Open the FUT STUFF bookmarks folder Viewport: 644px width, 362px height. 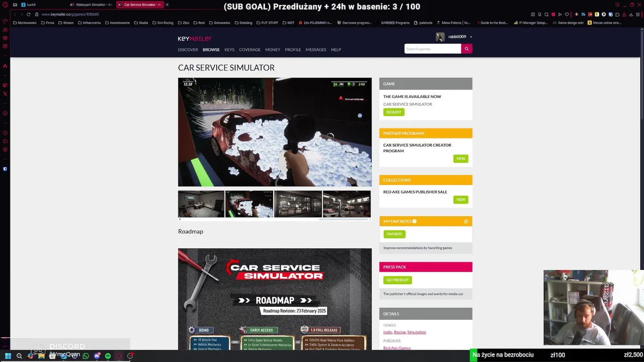pyautogui.click(x=267, y=23)
